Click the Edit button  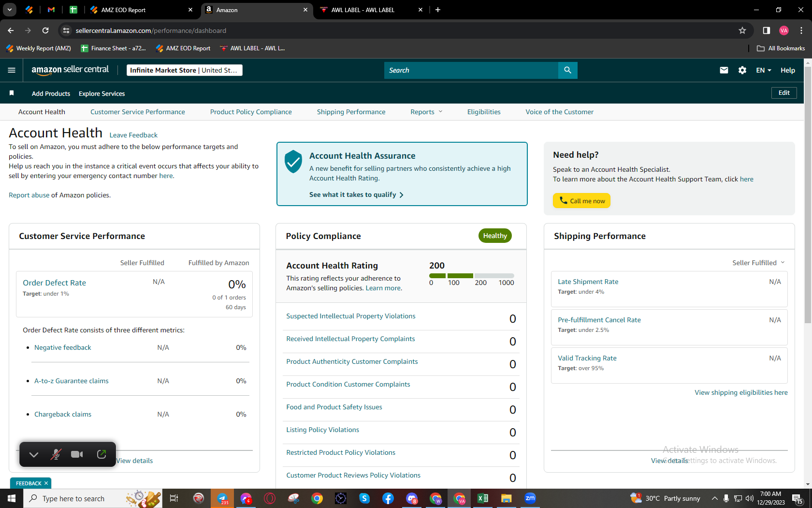pos(784,93)
